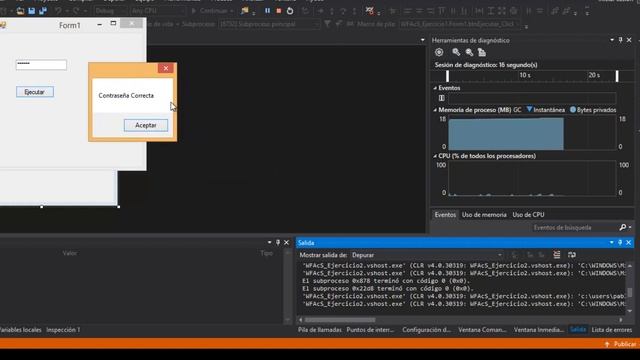
Task: Click the clear all output icon in Salida
Action: point(557,255)
